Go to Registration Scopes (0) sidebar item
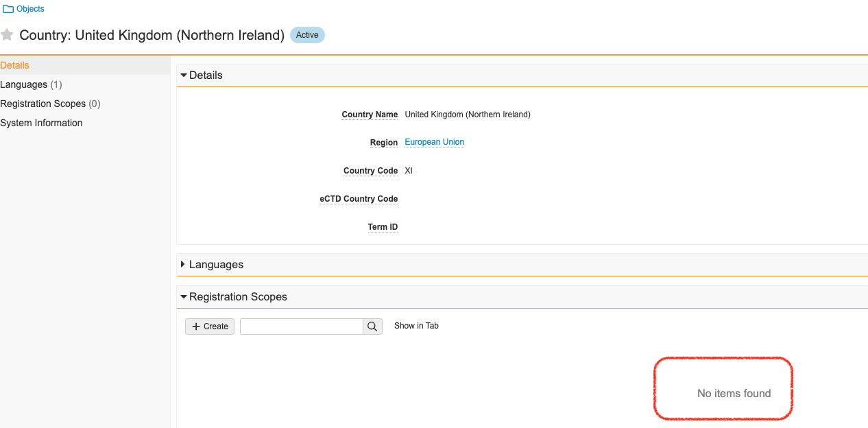 50,104
